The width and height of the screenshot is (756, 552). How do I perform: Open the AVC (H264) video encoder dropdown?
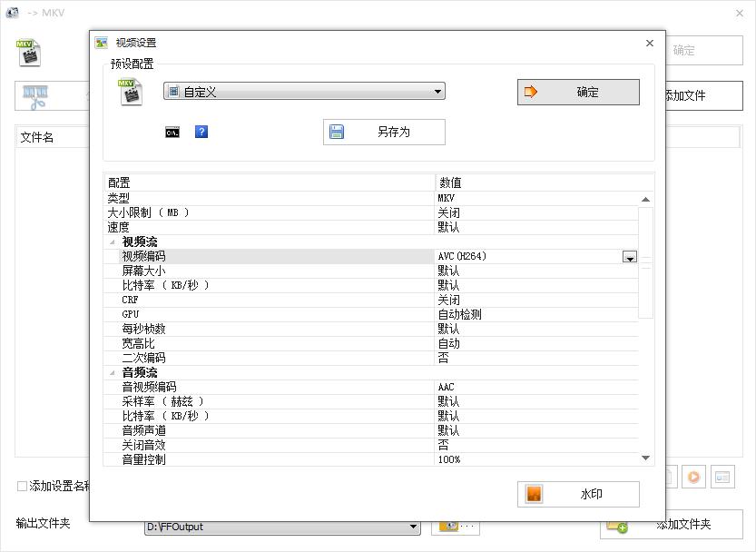(x=631, y=256)
